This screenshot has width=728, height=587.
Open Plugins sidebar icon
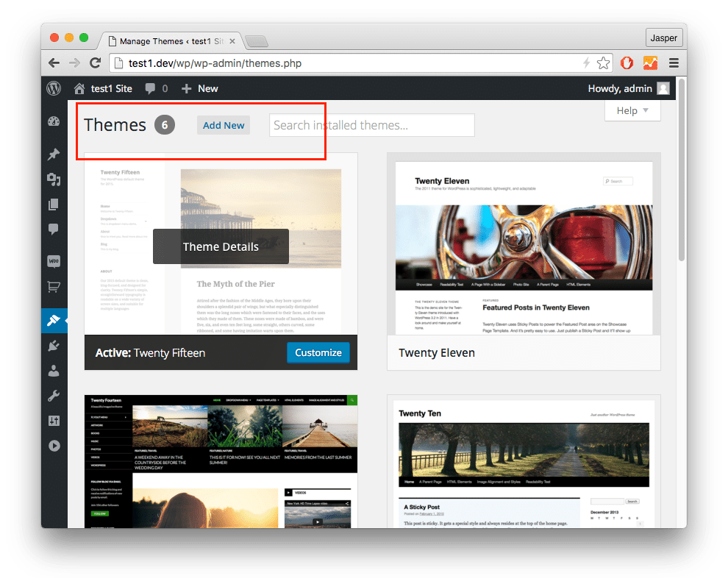pos(54,346)
